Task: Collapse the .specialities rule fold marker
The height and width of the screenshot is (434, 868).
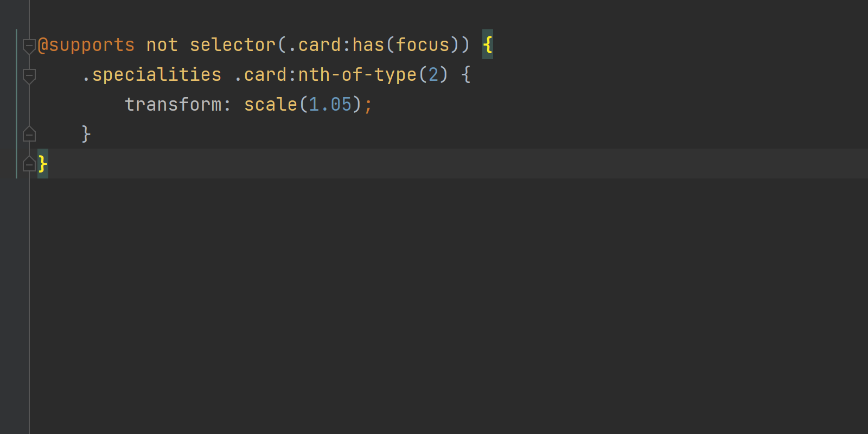Action: [x=29, y=75]
